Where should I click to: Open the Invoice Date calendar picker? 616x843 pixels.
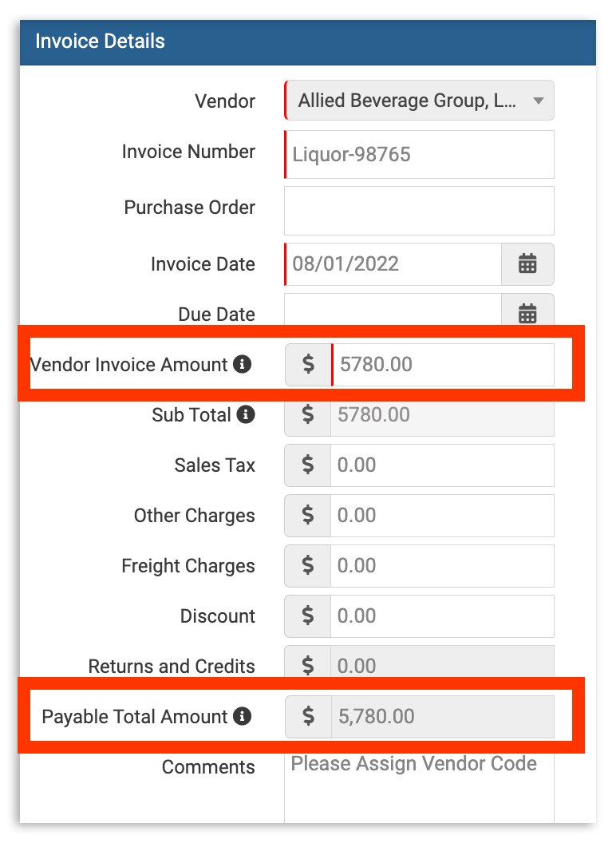527,263
